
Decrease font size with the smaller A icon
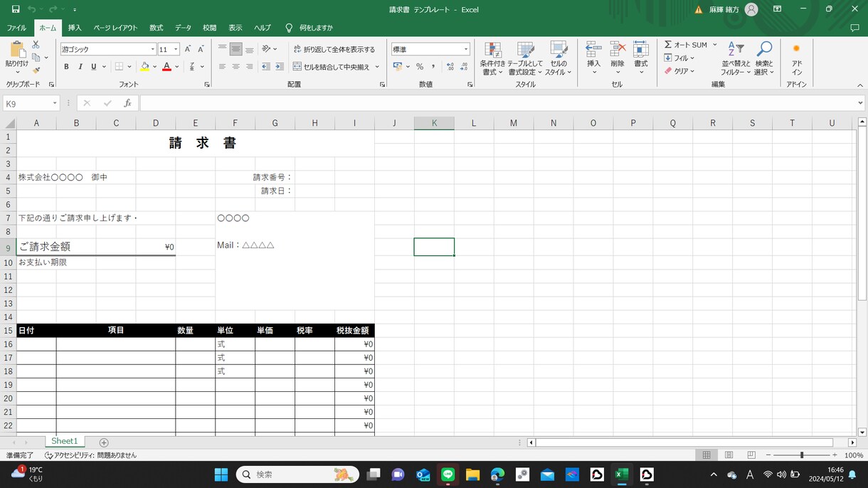click(201, 49)
